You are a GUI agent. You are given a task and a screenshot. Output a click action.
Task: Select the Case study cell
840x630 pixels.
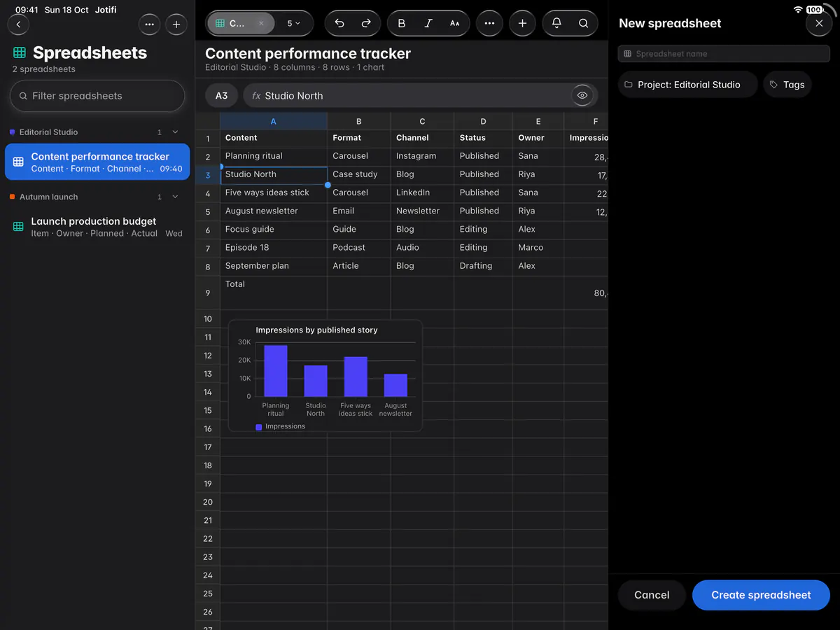[359, 174]
